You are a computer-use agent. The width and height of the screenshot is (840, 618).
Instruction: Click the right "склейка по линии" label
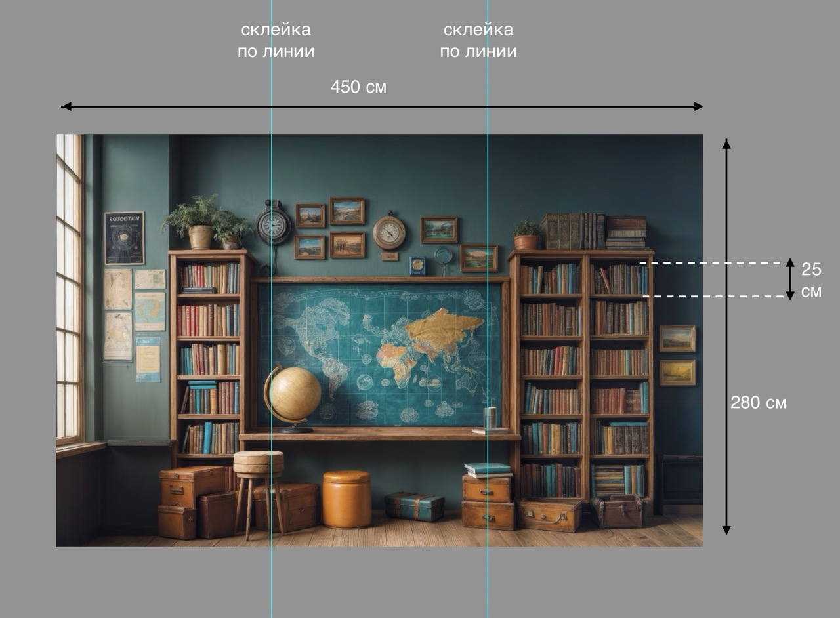click(x=478, y=41)
